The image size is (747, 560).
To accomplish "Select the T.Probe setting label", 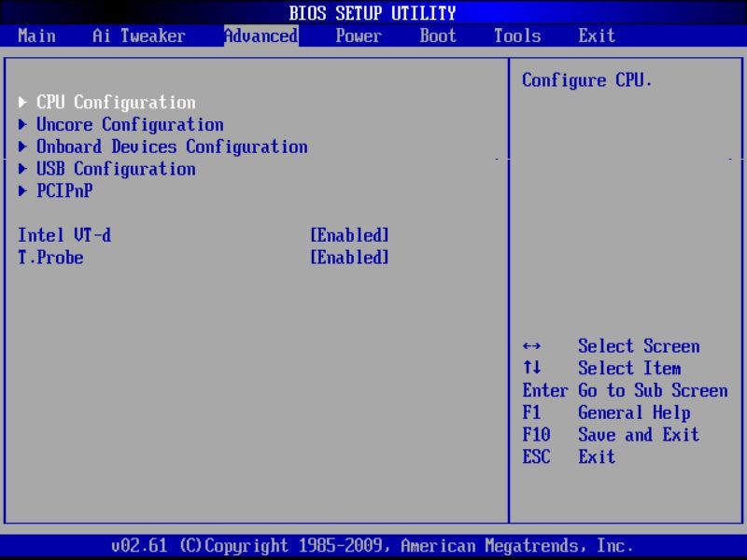I will pos(50,259).
